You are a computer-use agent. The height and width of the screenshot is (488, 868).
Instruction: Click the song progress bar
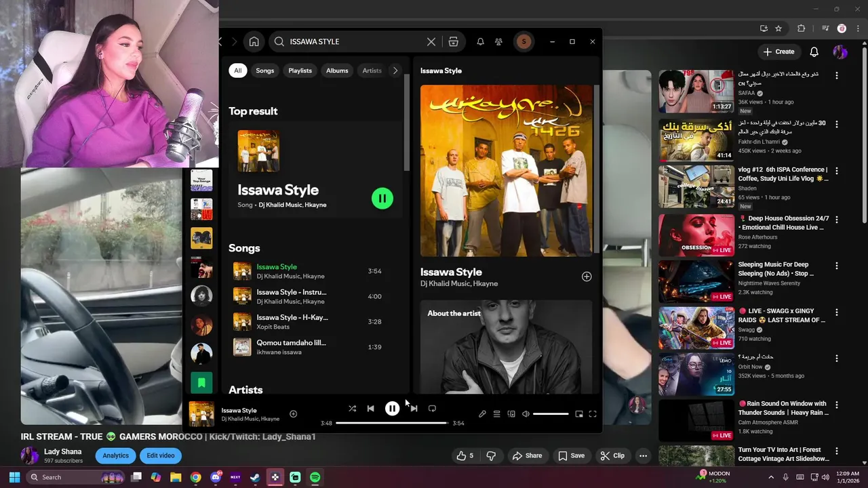pos(392,423)
